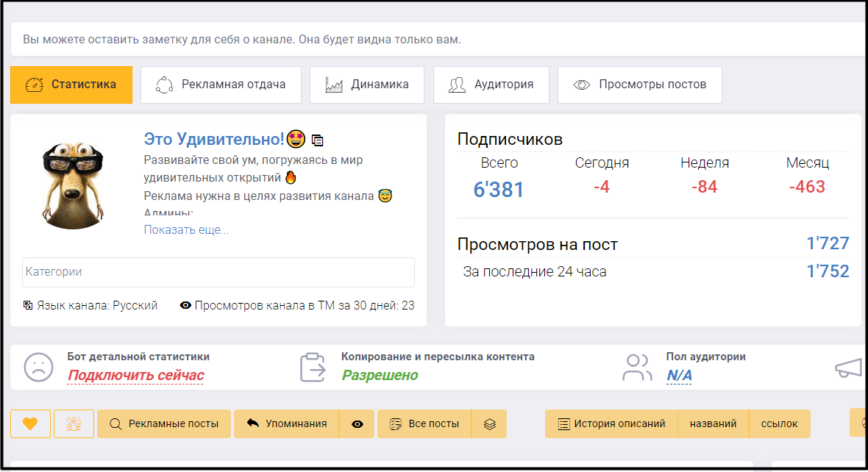Click the layers icon beside Все посты
This screenshot has height=472, width=868.
click(489, 424)
